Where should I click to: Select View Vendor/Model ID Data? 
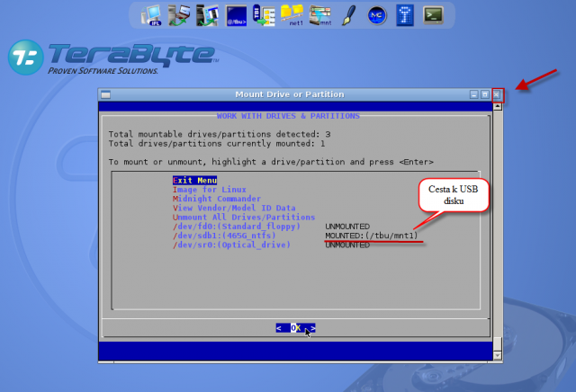click(x=234, y=208)
